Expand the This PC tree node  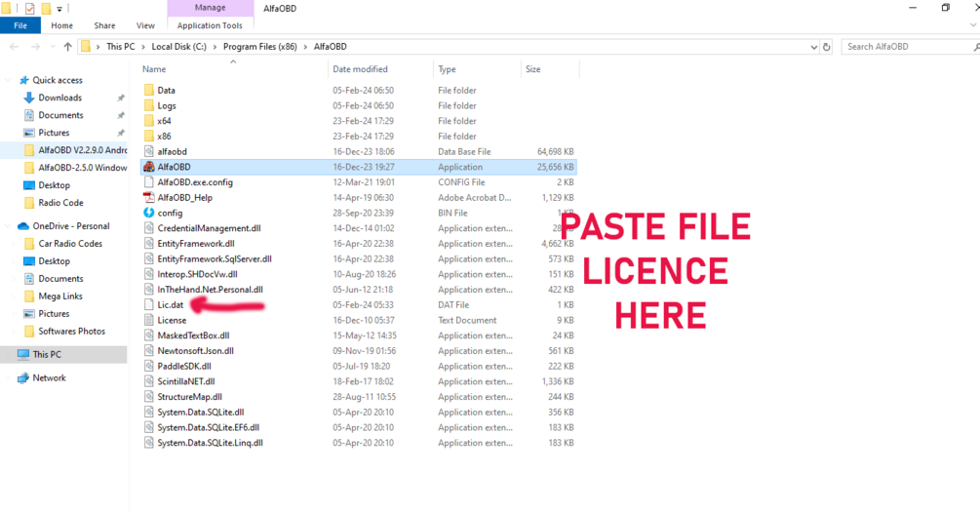[8, 354]
